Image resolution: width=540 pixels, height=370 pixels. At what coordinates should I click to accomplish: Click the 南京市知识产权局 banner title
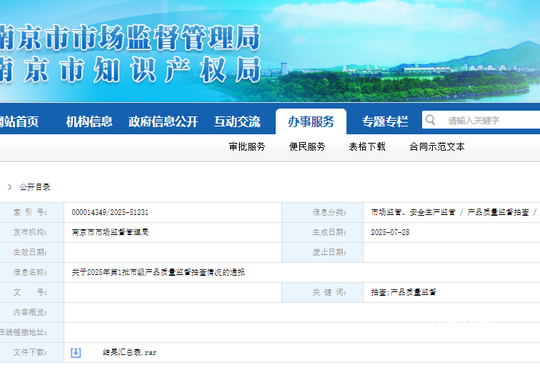click(x=130, y=70)
